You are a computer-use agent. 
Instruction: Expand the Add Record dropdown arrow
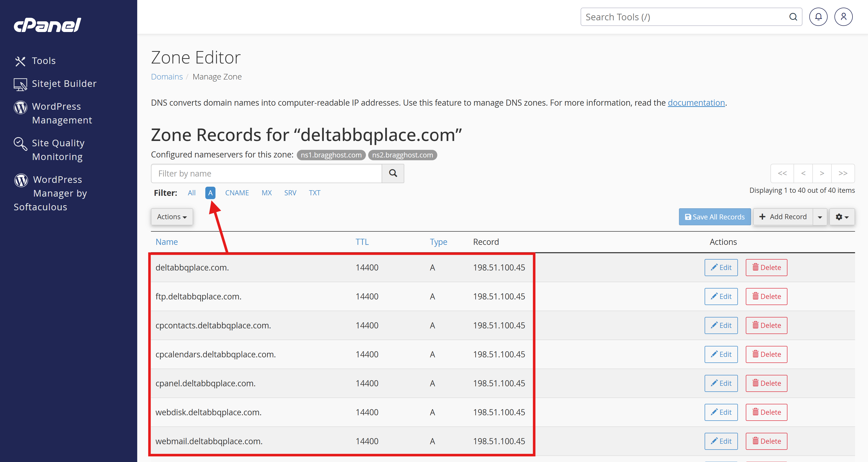tap(820, 217)
